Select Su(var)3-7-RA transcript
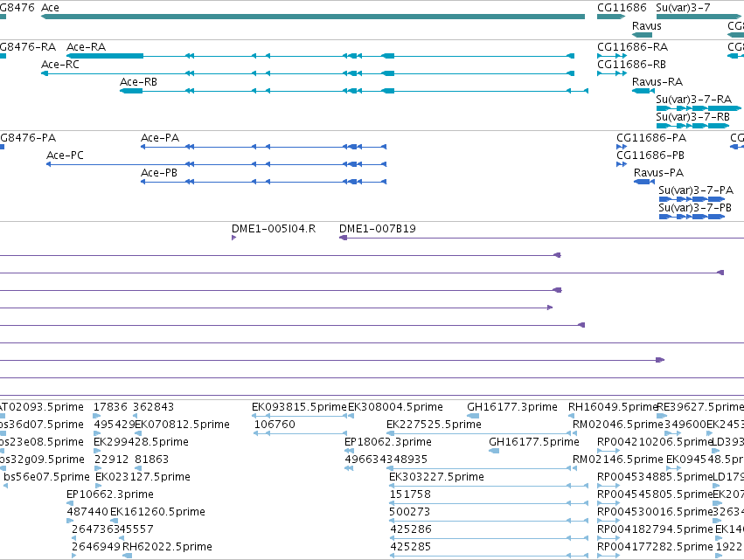Viewport: 744px width, 560px height. click(x=699, y=108)
